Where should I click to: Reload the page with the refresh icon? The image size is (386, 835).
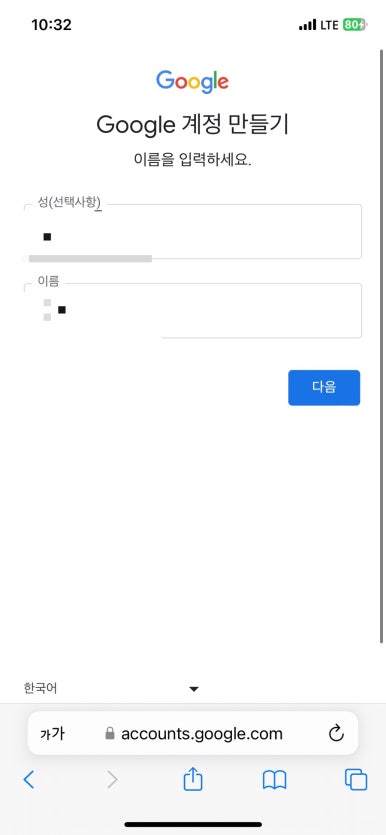coord(336,734)
